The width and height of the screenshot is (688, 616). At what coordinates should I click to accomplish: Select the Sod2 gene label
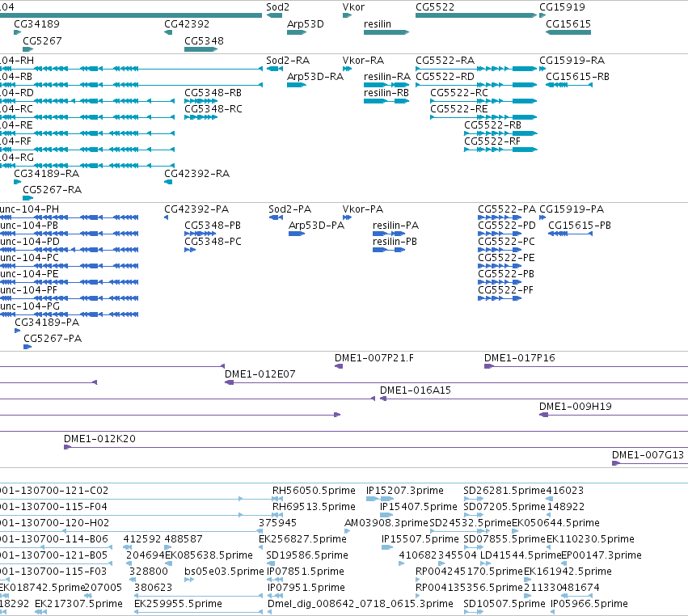[x=278, y=7]
